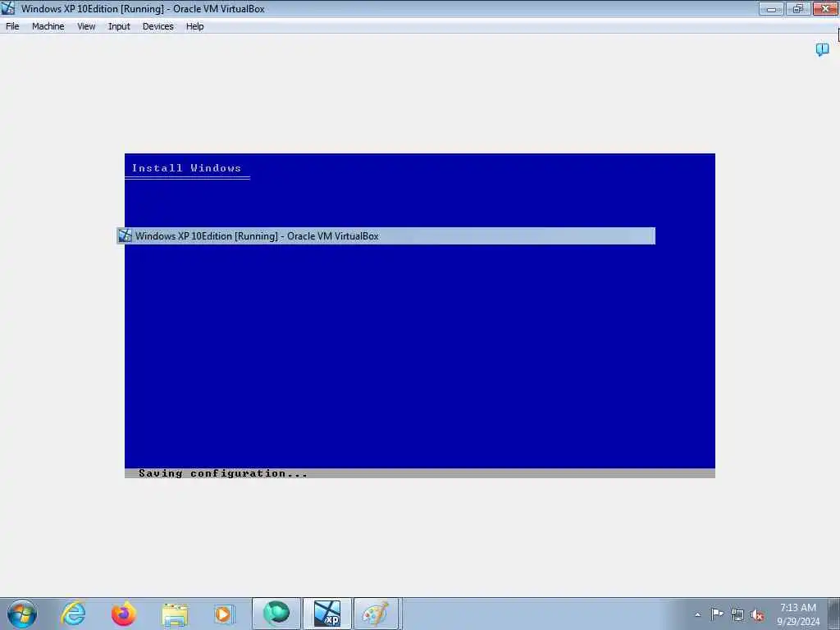Close the VirtualBox window
The image size is (840, 630).
pos(825,8)
